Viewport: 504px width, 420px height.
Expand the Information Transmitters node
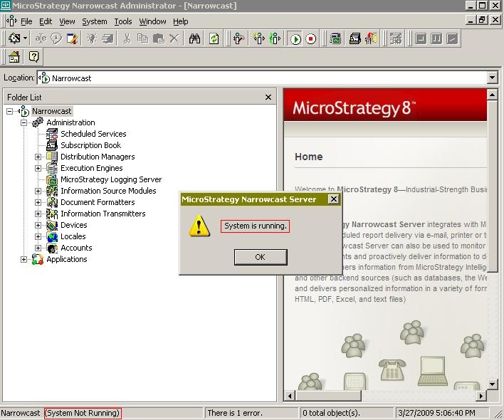point(38,214)
